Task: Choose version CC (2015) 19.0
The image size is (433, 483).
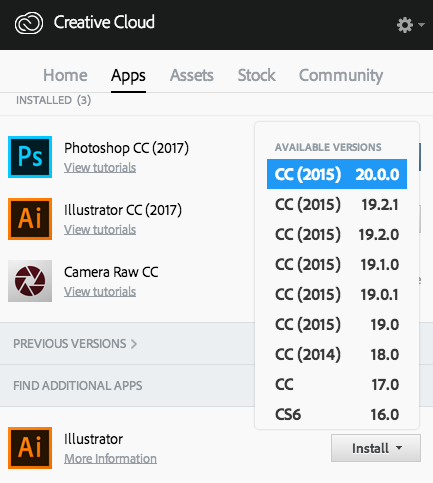Action: click(x=337, y=324)
